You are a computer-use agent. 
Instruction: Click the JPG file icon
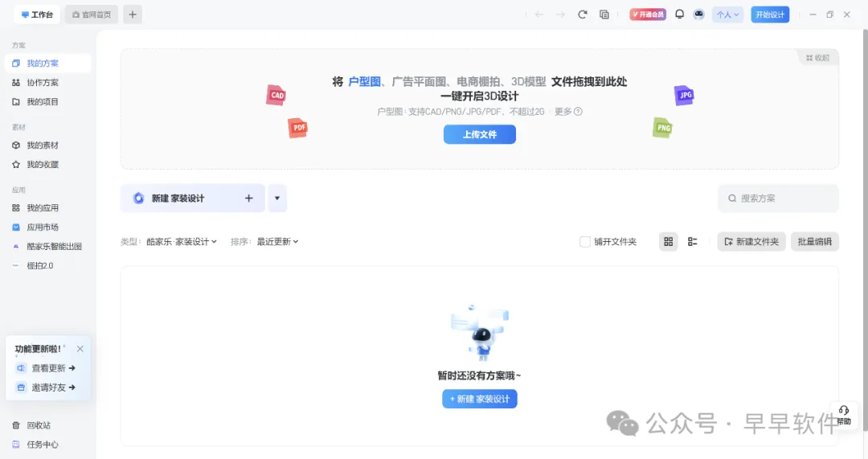click(x=684, y=95)
